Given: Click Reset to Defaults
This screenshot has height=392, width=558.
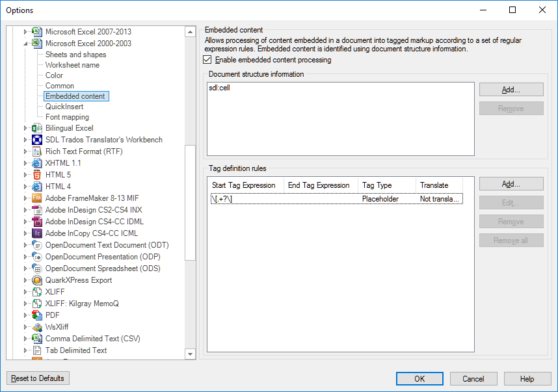Looking at the screenshot, I should [x=38, y=378].
